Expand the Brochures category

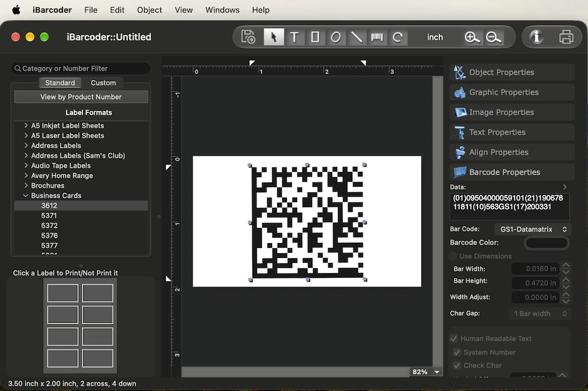point(26,186)
